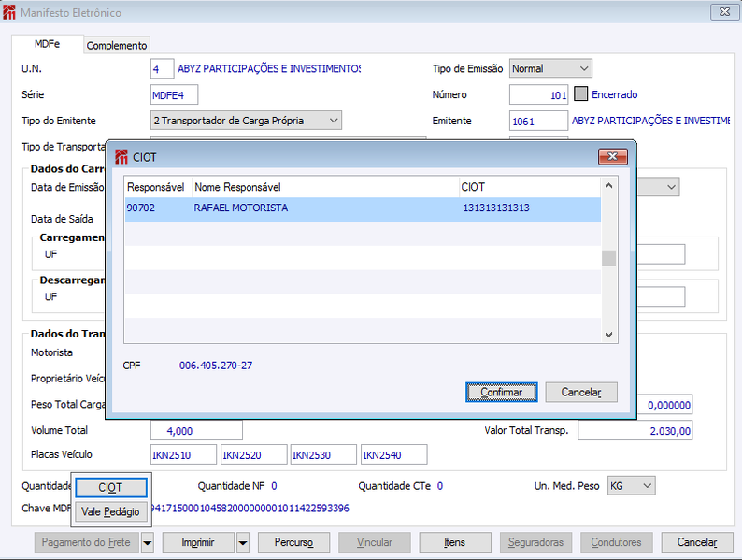The image size is (742, 560).
Task: Click the Quantidade CTe value 0
Action: tap(440, 486)
